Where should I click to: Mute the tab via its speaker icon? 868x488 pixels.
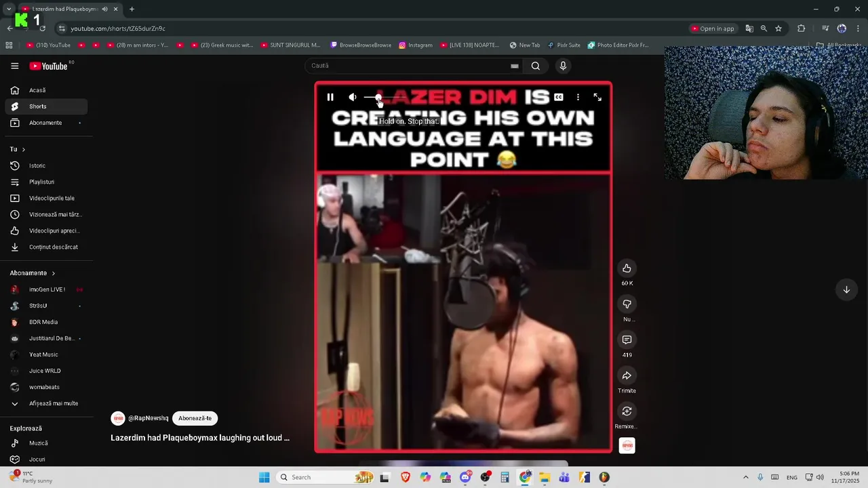pos(104,9)
